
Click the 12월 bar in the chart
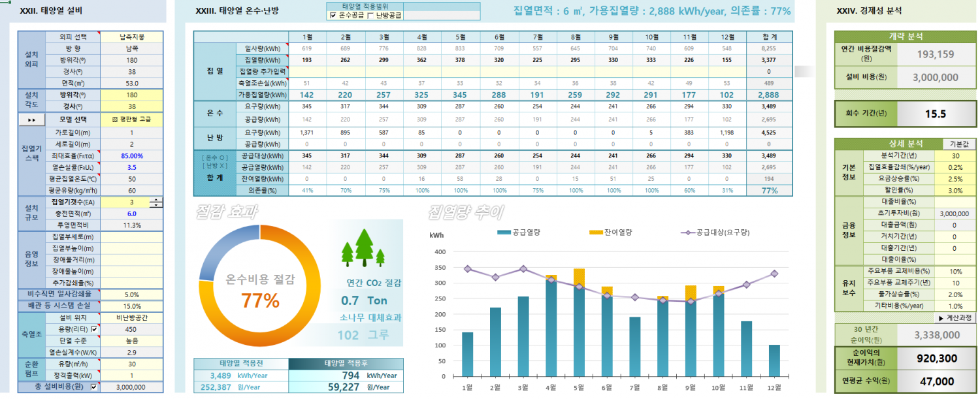click(x=774, y=360)
